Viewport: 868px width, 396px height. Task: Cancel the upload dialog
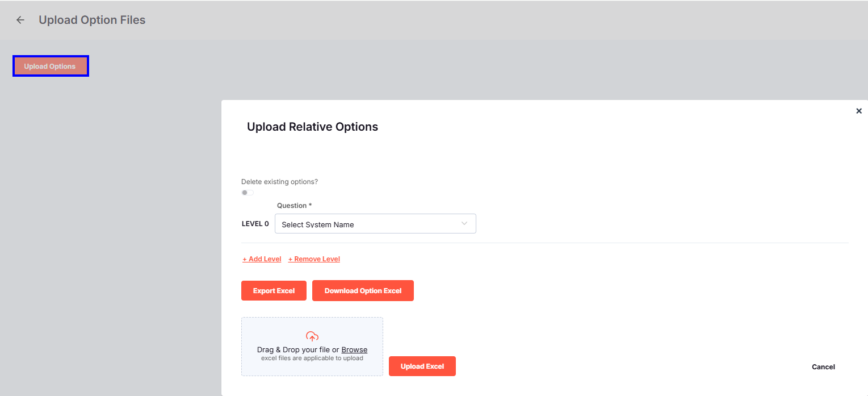pos(823,366)
